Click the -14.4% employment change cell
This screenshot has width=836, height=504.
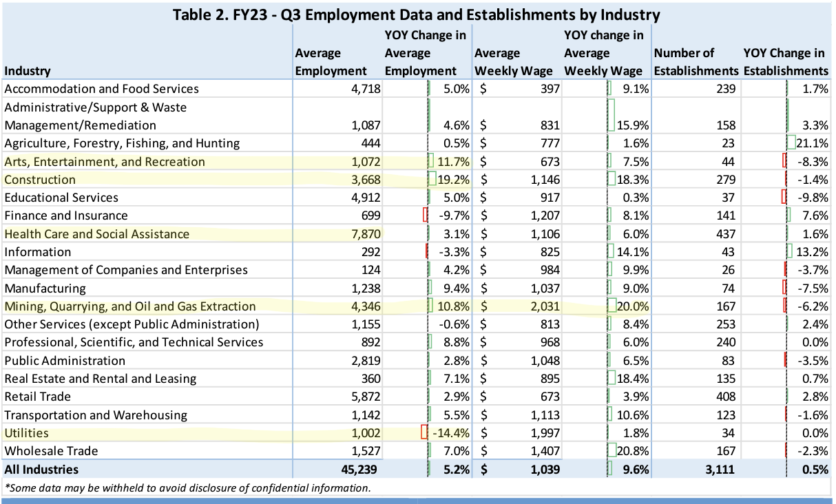451,433
